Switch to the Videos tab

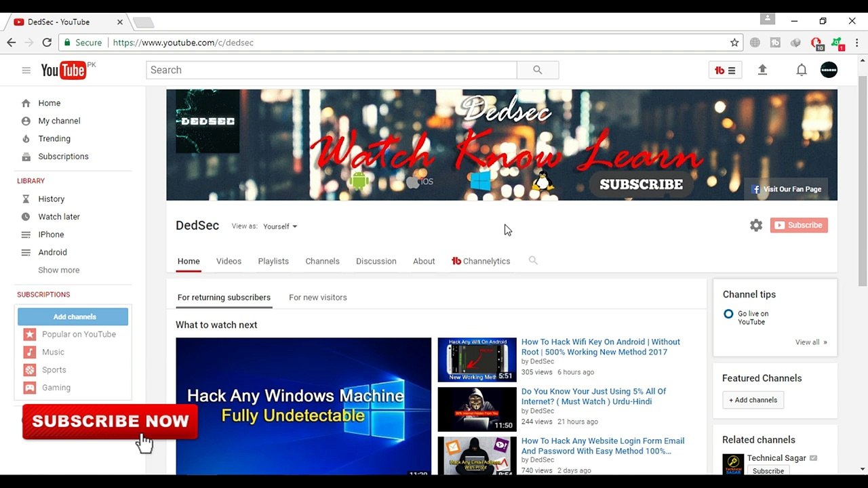229,261
